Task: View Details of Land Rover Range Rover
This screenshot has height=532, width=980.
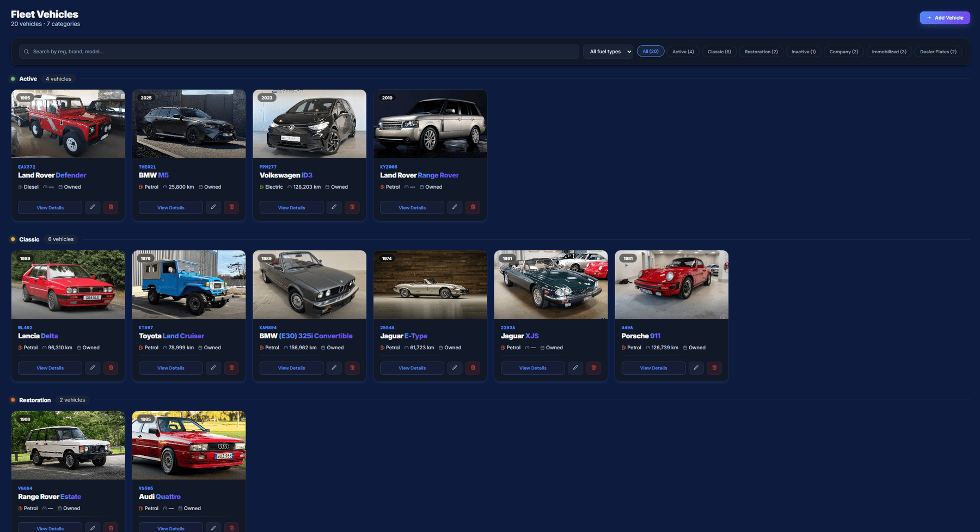Action: click(x=412, y=208)
